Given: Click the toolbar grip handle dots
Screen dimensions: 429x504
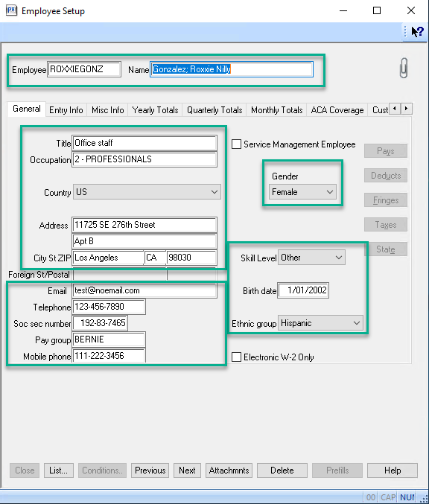Looking at the screenshot, I should click(405, 31).
